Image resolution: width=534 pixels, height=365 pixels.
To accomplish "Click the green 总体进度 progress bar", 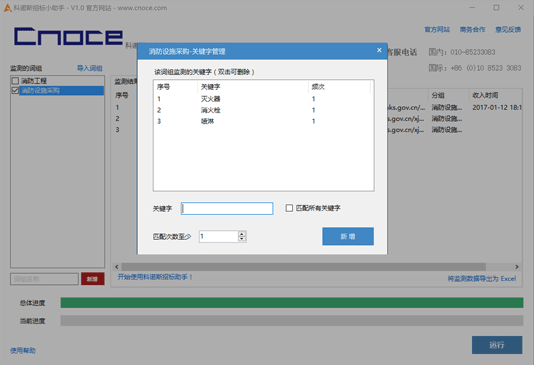I will [x=292, y=303].
